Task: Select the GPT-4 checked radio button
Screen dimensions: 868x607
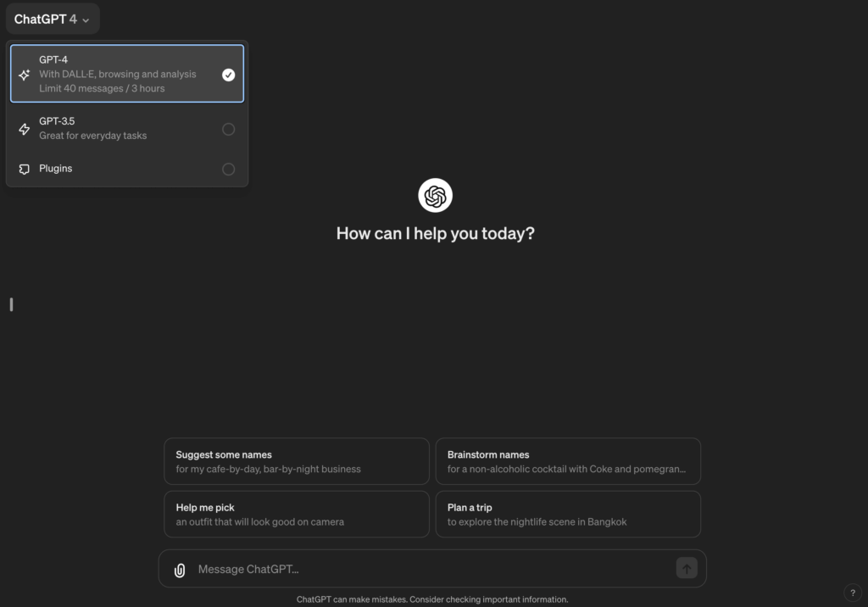Action: (x=228, y=75)
